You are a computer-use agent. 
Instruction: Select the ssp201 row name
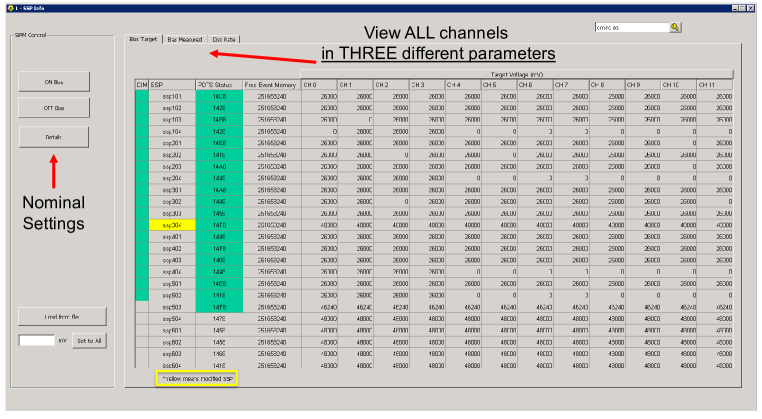[x=172, y=143]
